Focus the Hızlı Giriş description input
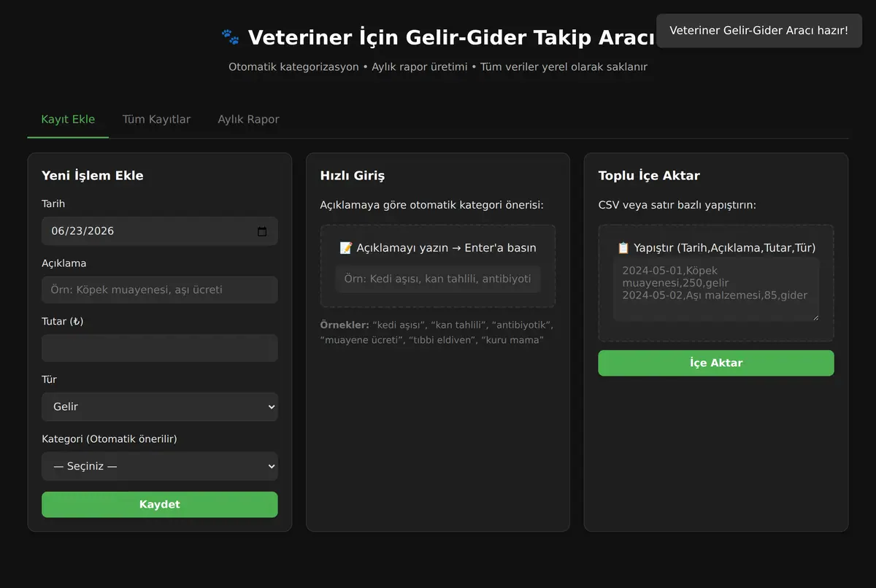The width and height of the screenshot is (876, 588). coord(438,279)
